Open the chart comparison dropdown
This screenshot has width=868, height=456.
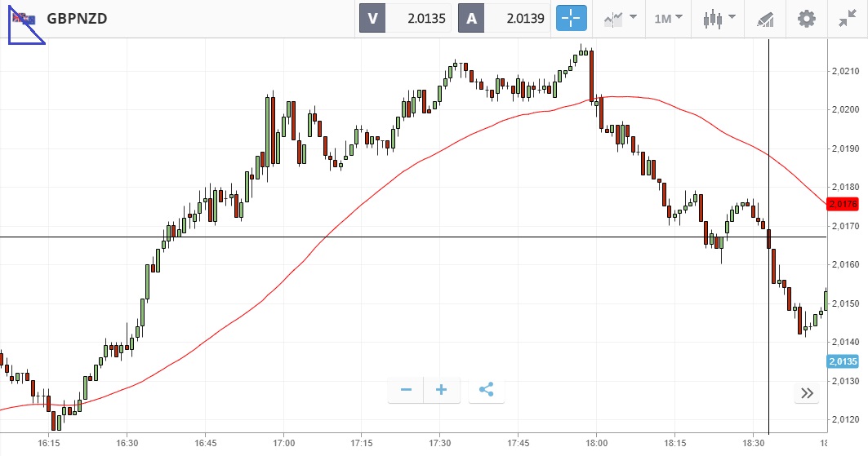pyautogui.click(x=620, y=18)
